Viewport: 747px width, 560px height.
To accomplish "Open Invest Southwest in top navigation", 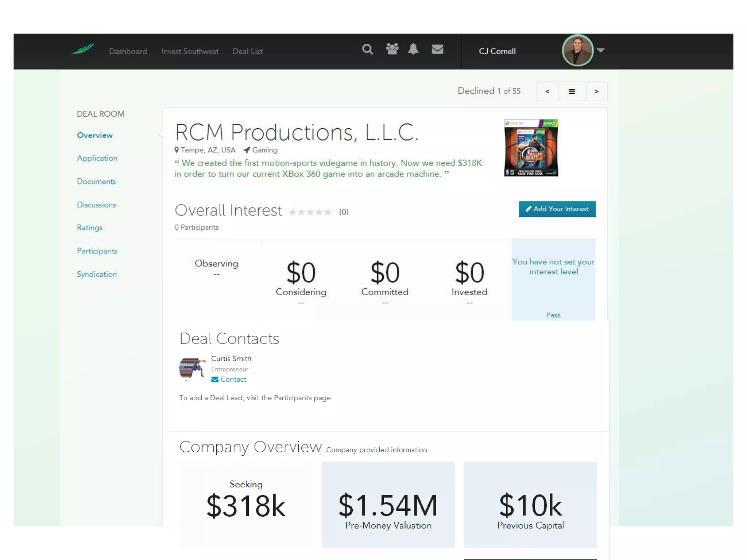I will click(190, 51).
